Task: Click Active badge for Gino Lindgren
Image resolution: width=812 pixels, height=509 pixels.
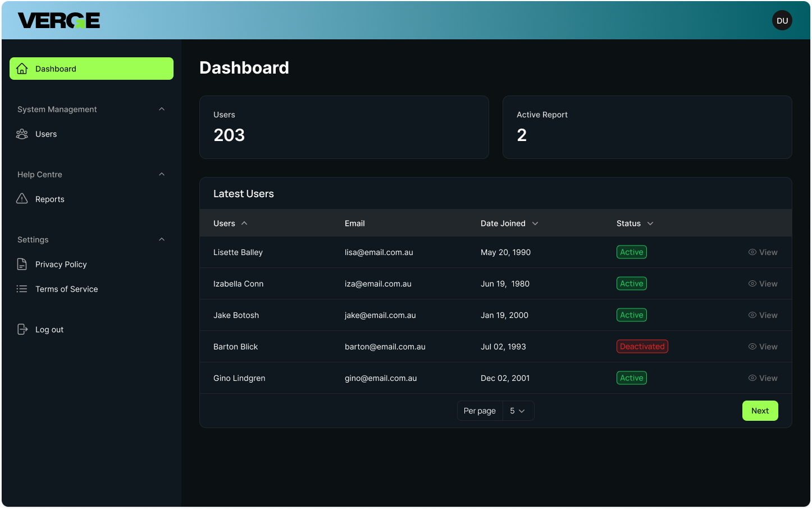Action: (632, 378)
